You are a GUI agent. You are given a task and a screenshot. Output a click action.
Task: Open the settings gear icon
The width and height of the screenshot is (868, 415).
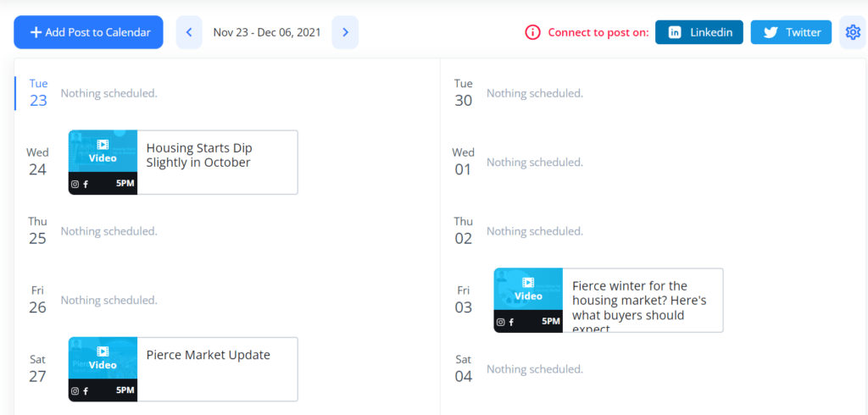coord(853,32)
